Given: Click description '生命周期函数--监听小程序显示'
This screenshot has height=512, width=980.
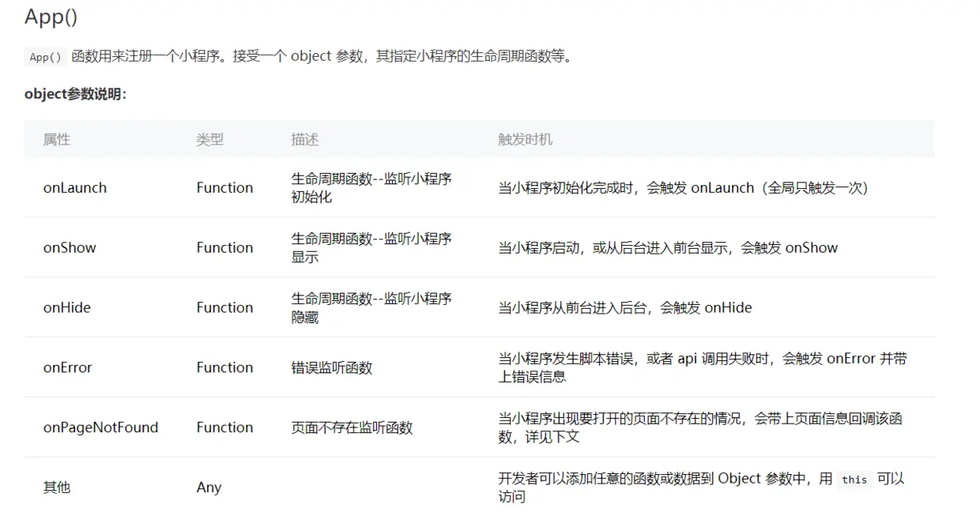Looking at the screenshot, I should tap(371, 248).
